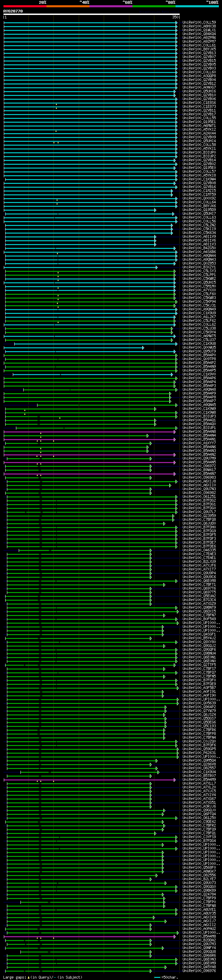This screenshot has width=222, height=980.
Task: Select the UniRef100_C1E873 entry
Action: (199, 106)
